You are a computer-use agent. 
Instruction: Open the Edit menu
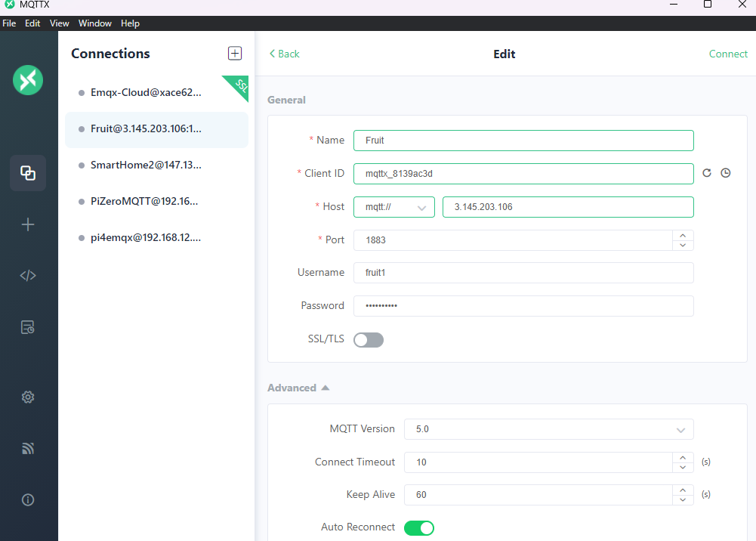click(32, 23)
